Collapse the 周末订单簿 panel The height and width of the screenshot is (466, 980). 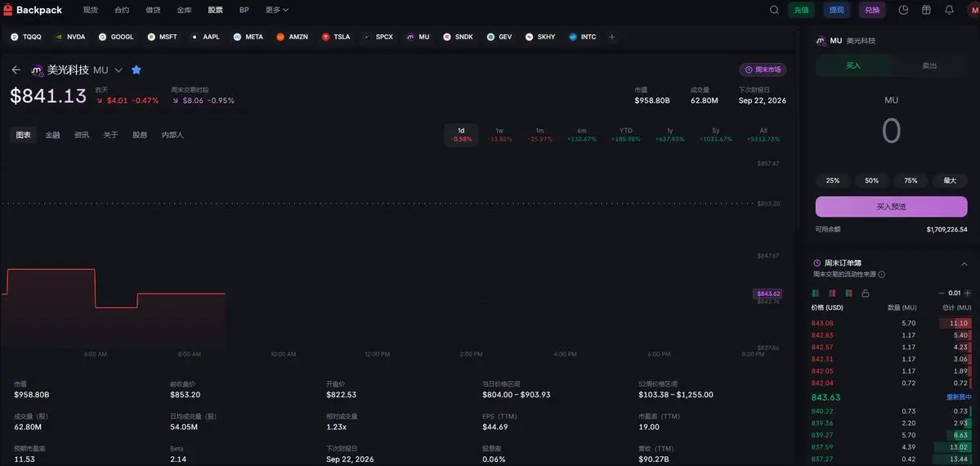click(964, 264)
